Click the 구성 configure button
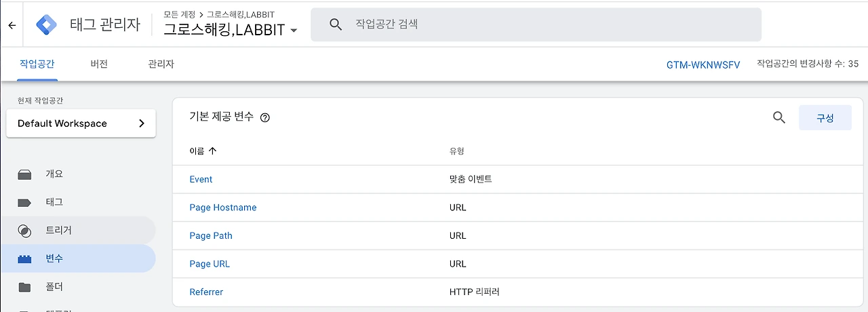 point(825,117)
